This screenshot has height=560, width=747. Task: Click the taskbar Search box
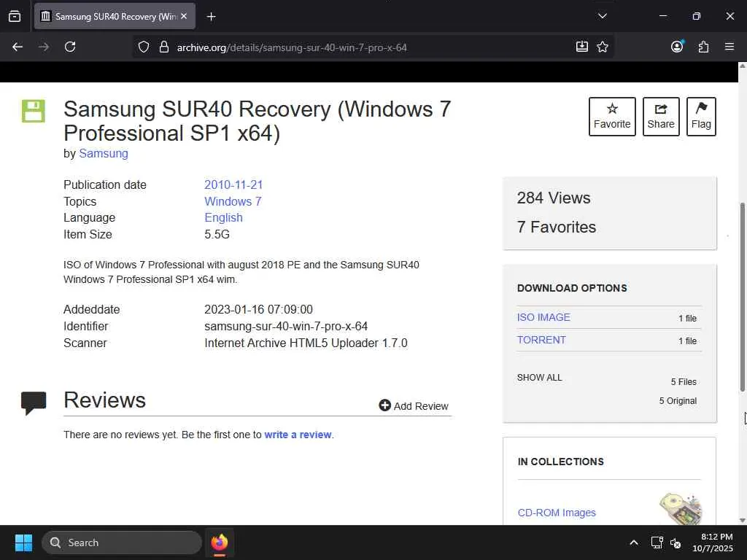(122, 542)
